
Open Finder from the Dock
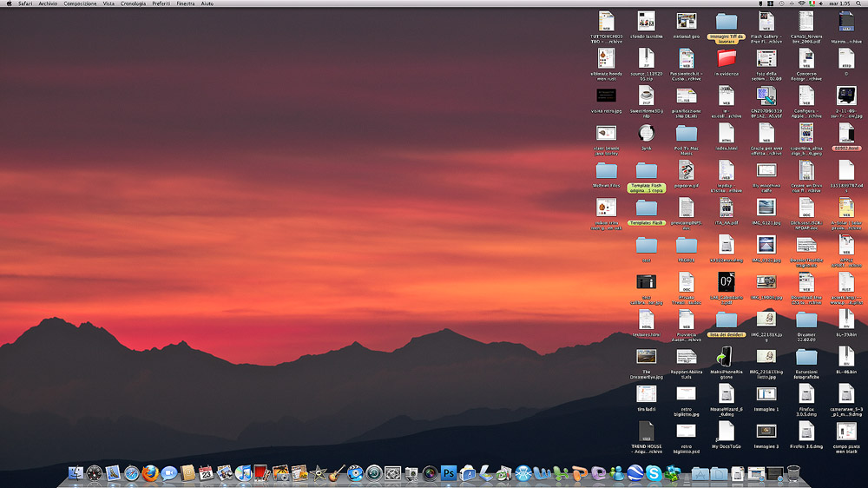pyautogui.click(x=76, y=473)
